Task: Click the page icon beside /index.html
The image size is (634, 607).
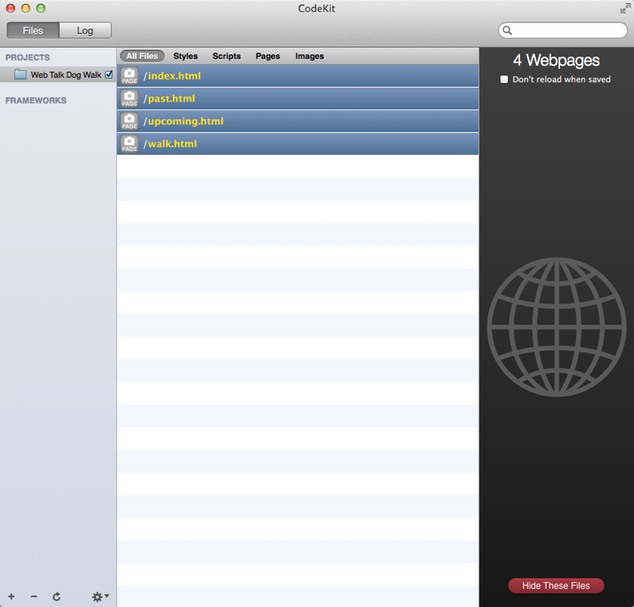Action: pyautogui.click(x=129, y=76)
